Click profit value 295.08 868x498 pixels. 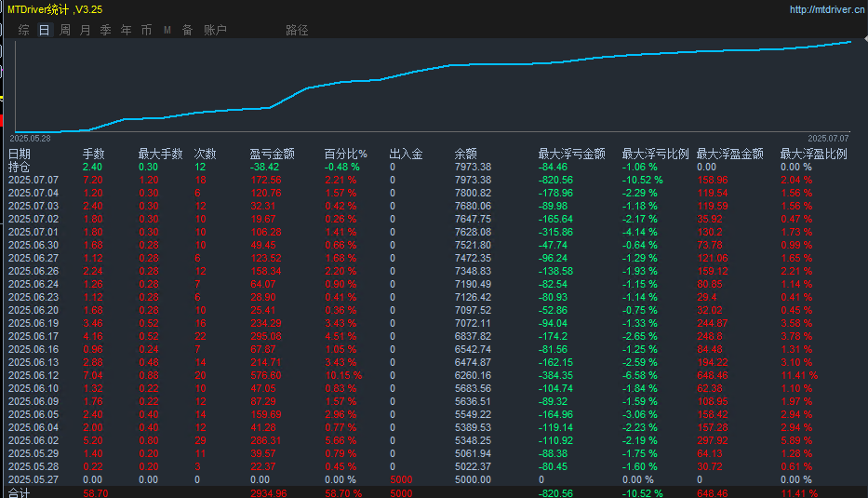click(266, 336)
